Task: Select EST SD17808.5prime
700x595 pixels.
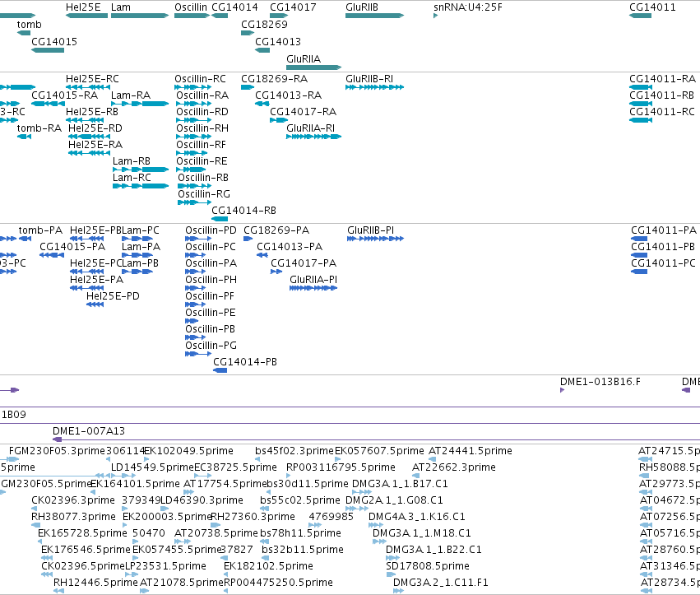Action: point(428,566)
